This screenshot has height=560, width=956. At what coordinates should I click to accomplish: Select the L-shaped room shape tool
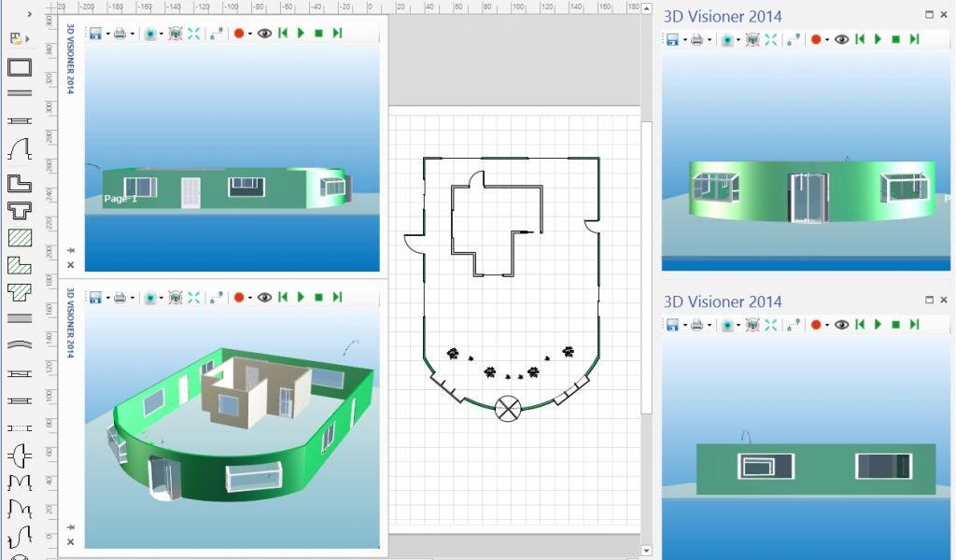(x=20, y=181)
